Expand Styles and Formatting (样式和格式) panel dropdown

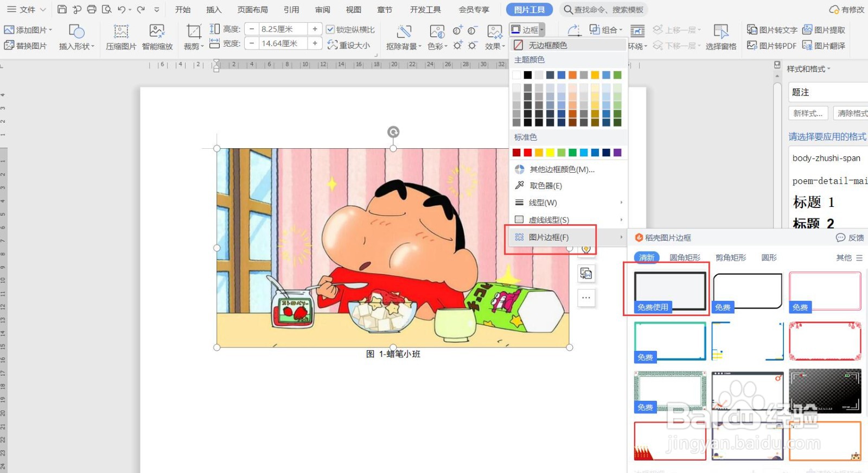tap(829, 69)
